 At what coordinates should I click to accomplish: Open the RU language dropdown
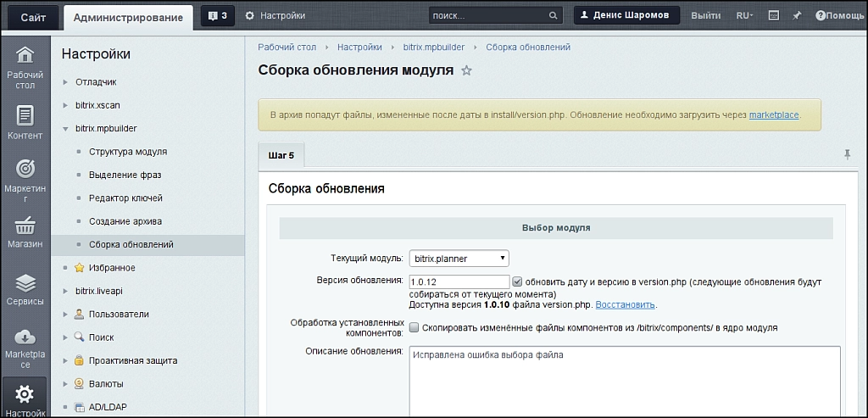(744, 15)
